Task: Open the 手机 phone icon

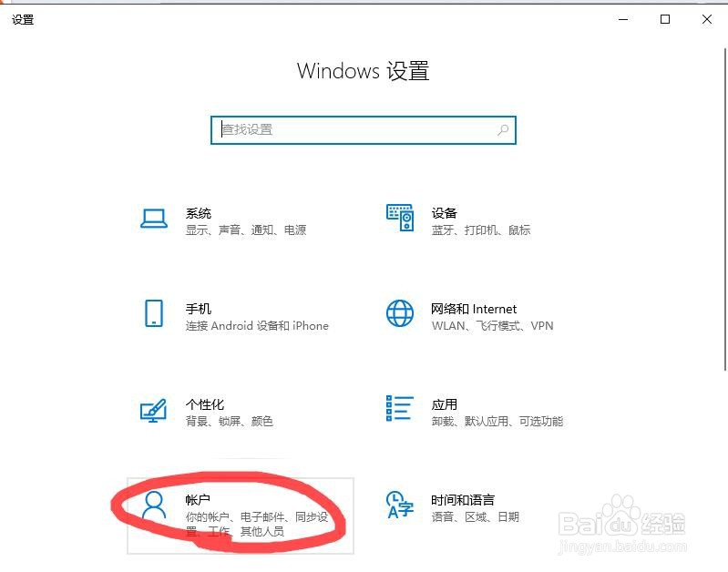Action: coord(154,313)
